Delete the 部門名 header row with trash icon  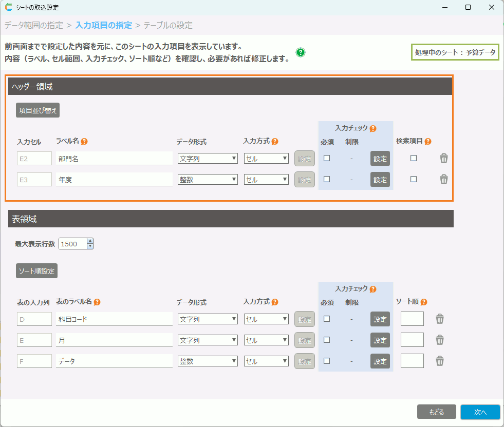coord(444,159)
